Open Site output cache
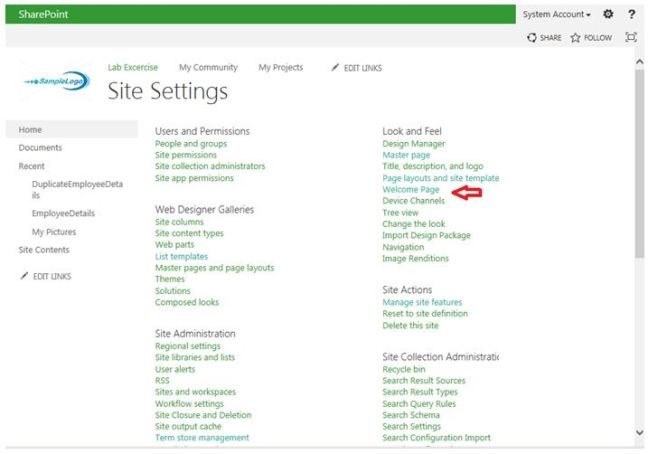Image resolution: width=650 pixels, height=454 pixels. click(x=188, y=426)
